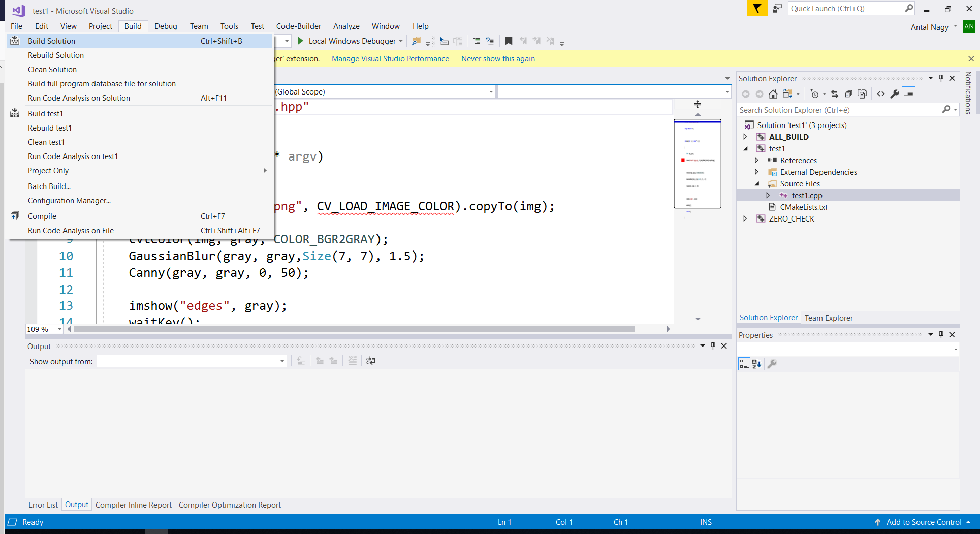The width and height of the screenshot is (980, 534).
Task: Go to the previous bookmark
Action: click(523, 41)
